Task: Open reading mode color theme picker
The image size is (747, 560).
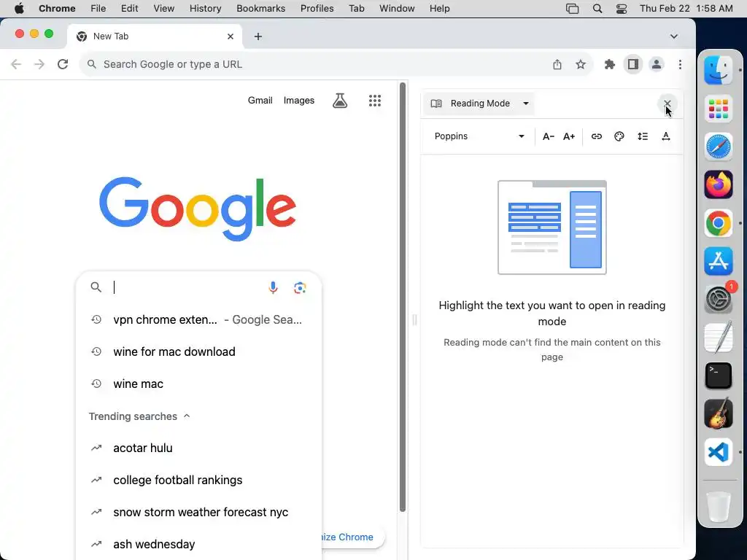Action: point(619,136)
